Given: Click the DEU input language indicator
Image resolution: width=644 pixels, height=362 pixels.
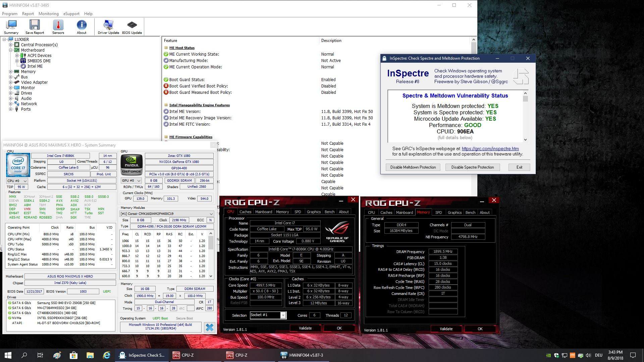Looking at the screenshot, I should pyautogui.click(x=598, y=355).
